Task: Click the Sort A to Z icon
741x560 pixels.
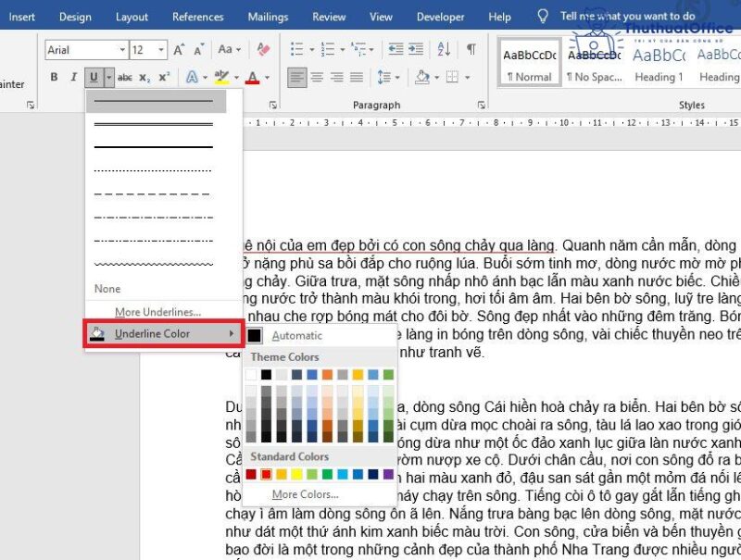Action: [x=446, y=50]
